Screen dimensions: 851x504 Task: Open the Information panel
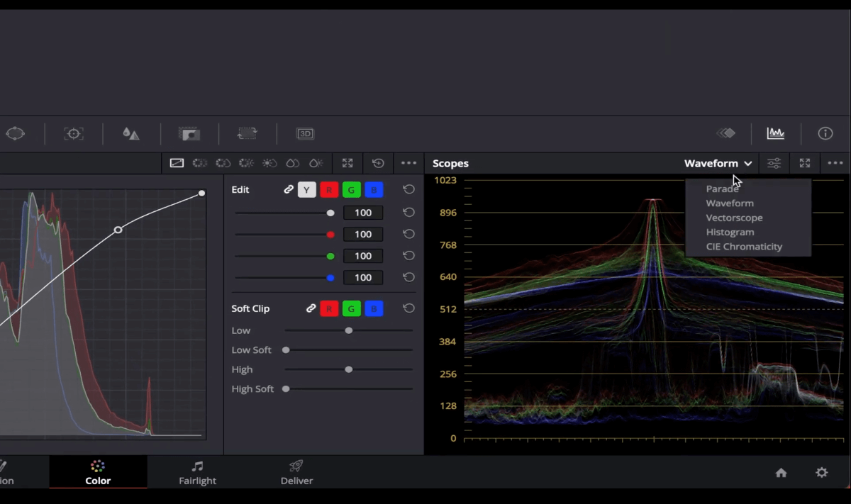pos(825,133)
